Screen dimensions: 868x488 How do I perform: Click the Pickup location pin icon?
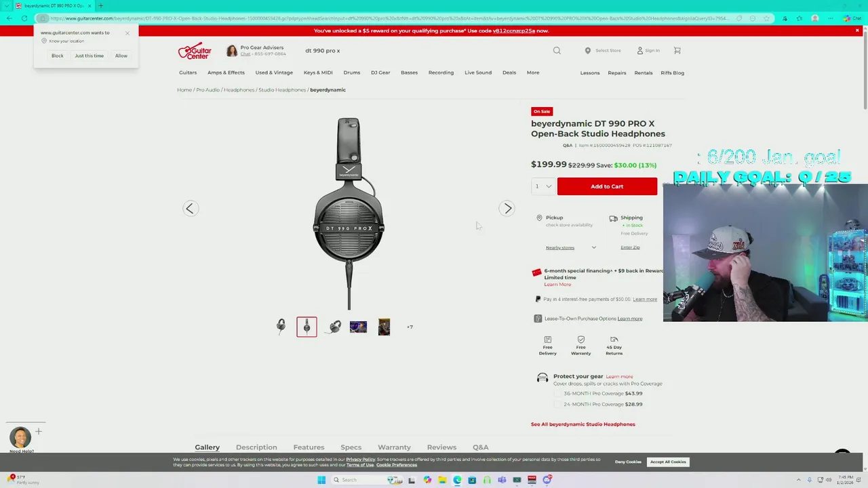539,218
